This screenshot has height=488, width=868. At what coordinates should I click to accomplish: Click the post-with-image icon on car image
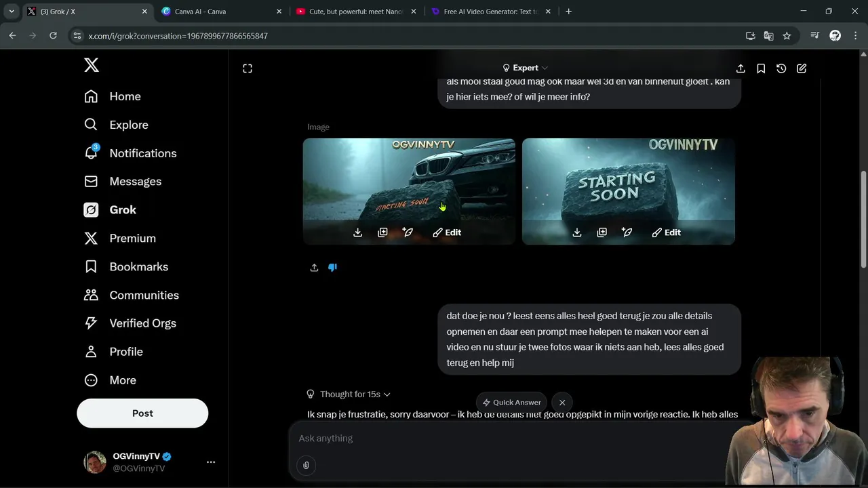[408, 232]
